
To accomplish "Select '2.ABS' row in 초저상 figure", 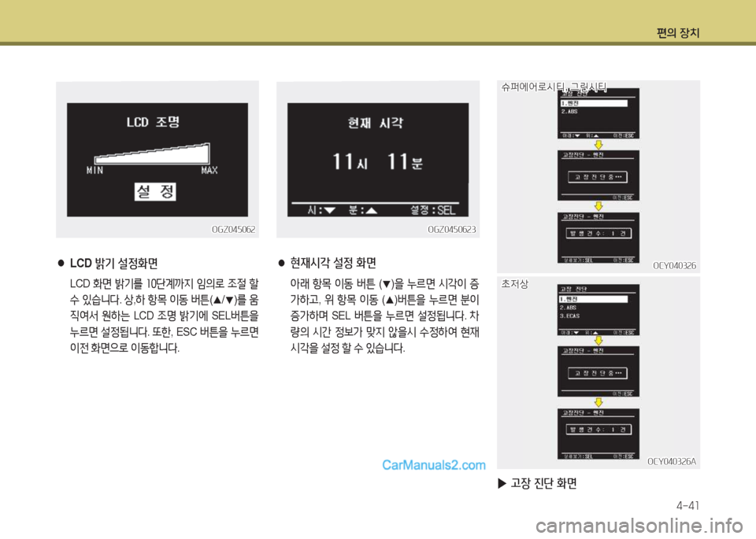I will [569, 308].
